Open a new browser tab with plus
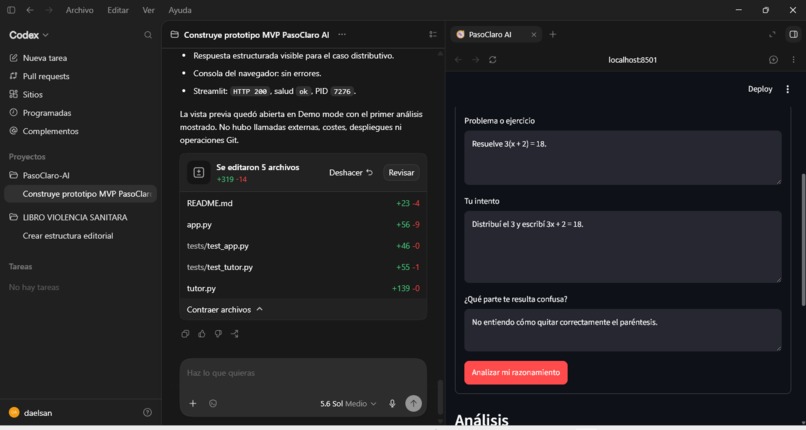Screen dimensions: 806x430 553,34
